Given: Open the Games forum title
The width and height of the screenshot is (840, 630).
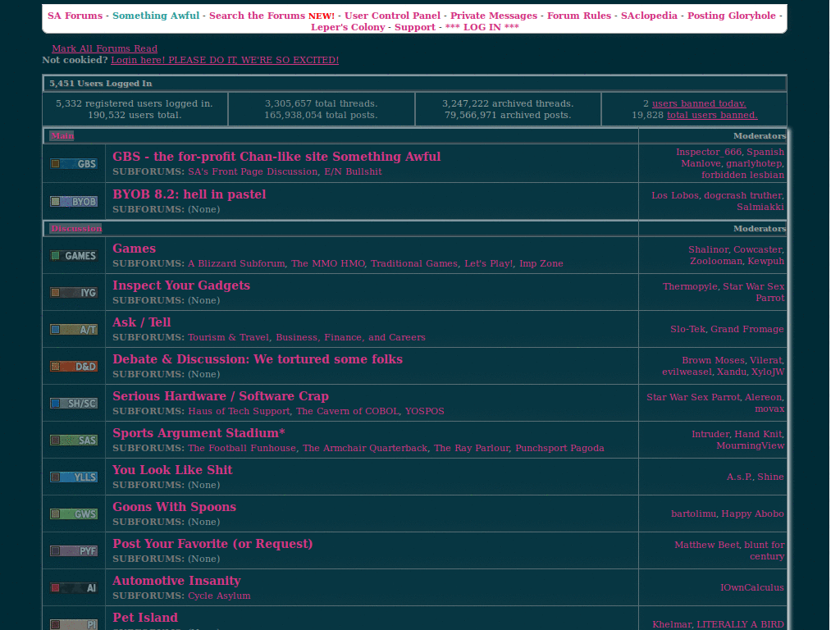Looking at the screenshot, I should click(x=134, y=249).
